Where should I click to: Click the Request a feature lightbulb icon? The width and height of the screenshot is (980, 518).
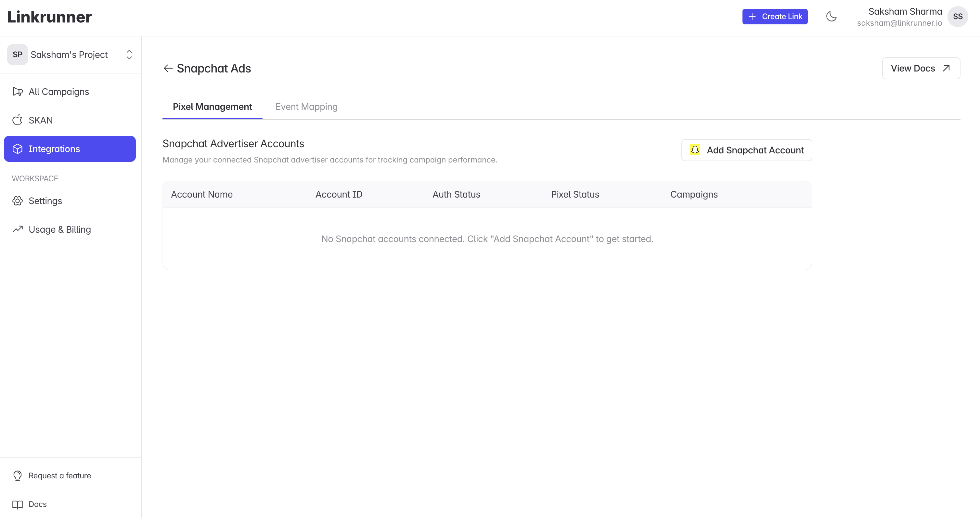coord(18,475)
